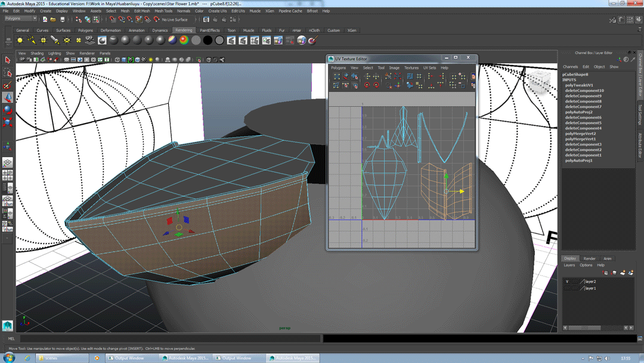Toggle the Render layer radio option
The image size is (644, 363).
[589, 259]
